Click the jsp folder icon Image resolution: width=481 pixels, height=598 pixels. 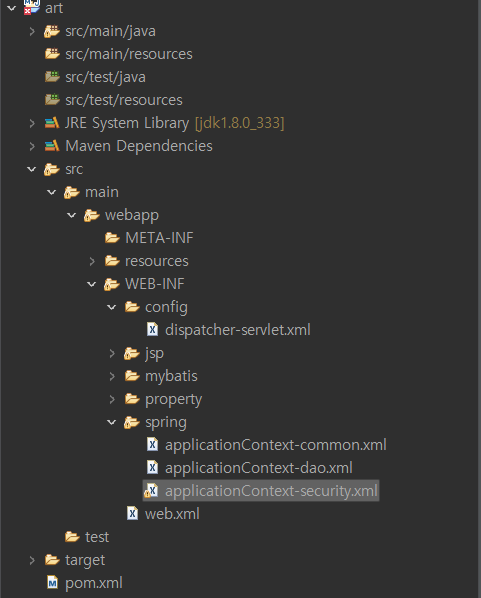132,354
